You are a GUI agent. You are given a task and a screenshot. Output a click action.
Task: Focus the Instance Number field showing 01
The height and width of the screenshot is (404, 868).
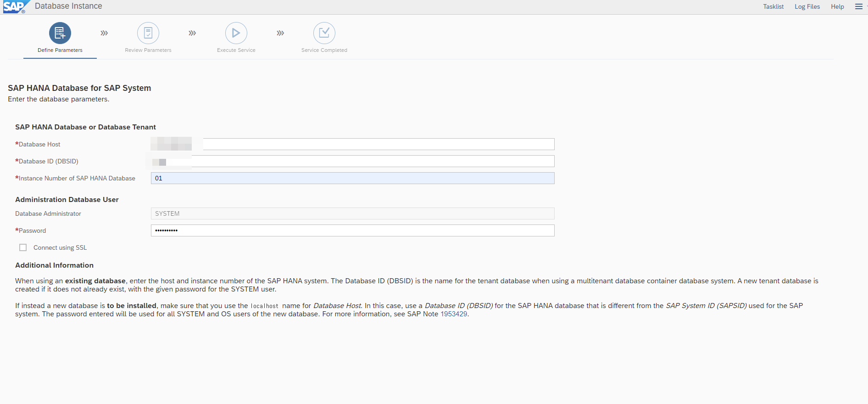pyautogui.click(x=352, y=178)
